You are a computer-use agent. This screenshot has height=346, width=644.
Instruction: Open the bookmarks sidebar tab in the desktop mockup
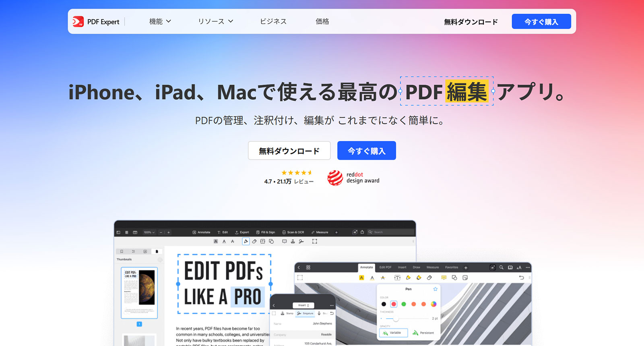pyautogui.click(x=122, y=251)
